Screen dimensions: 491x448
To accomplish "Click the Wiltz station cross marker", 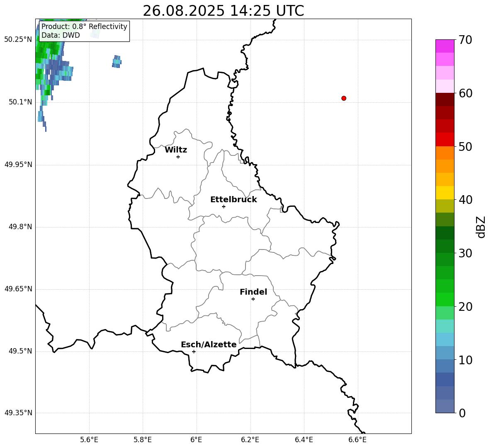I will coord(178,157).
